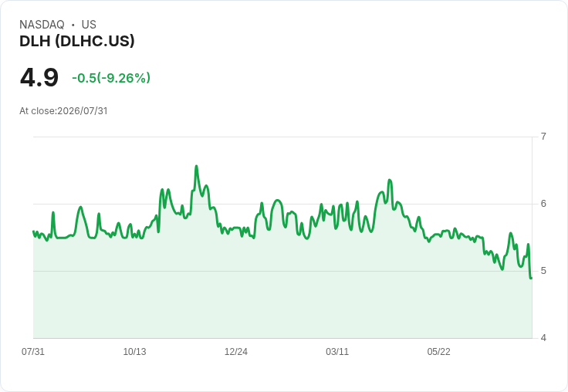
Task: Click the 4.9 current price value
Action: pos(39,77)
